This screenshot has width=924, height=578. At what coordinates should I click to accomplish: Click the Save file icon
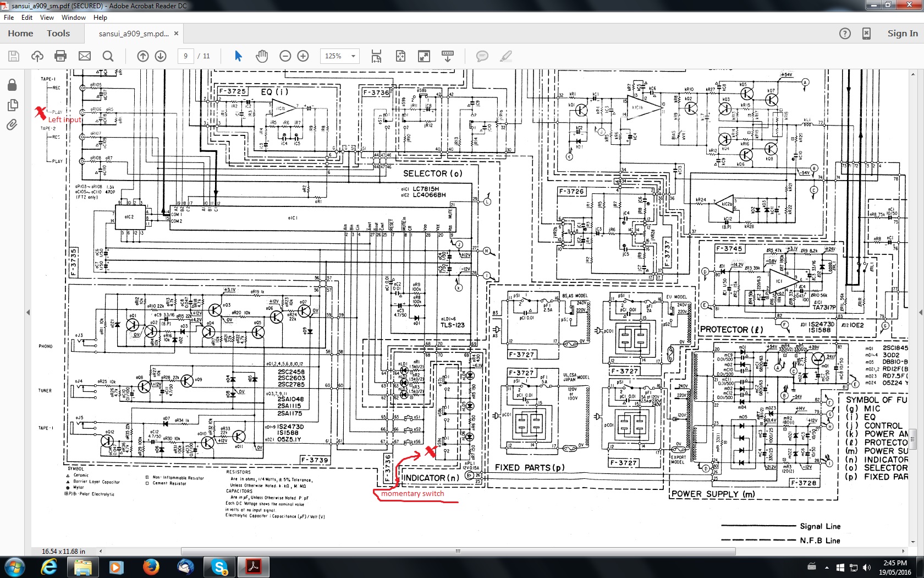pyautogui.click(x=14, y=56)
